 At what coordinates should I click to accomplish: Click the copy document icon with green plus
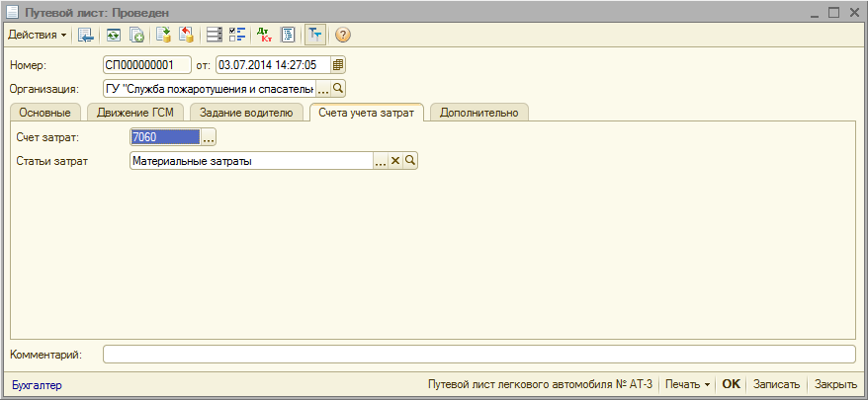(x=137, y=35)
